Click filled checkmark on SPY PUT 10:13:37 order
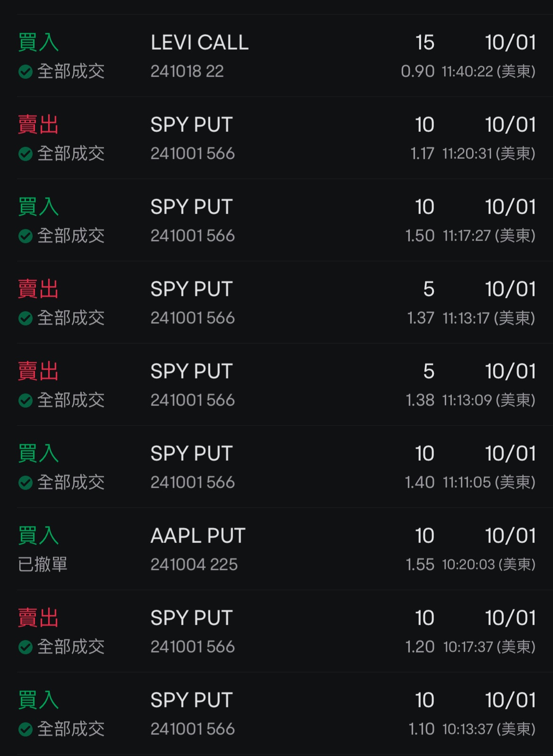Viewport: 553px width, 756px height. pyautogui.click(x=26, y=730)
